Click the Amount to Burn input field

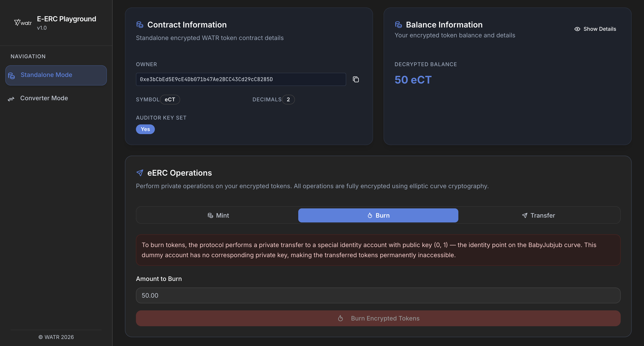378,295
